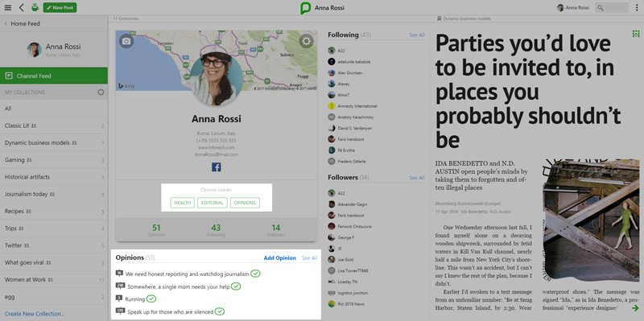Select the EDITORIAL tag
644x321 pixels.
(213, 203)
